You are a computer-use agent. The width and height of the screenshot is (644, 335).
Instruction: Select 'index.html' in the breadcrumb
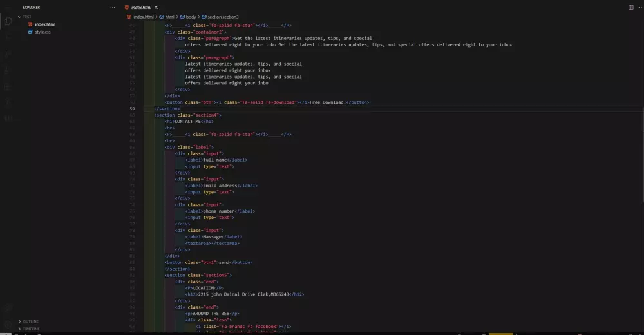pos(144,17)
